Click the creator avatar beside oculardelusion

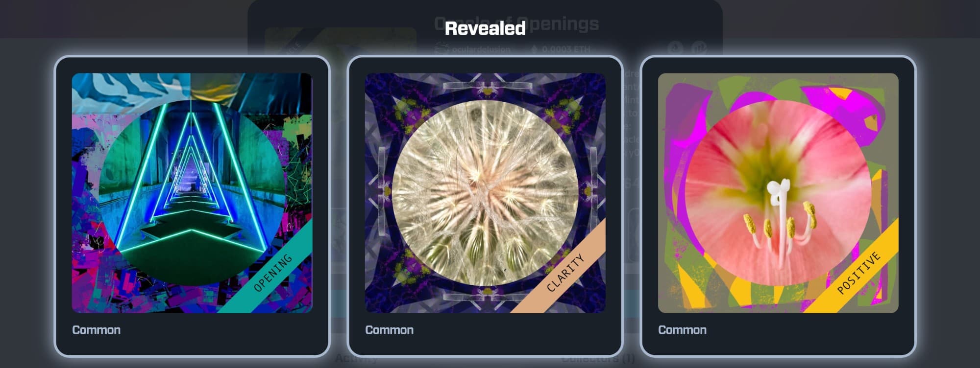coord(442,49)
